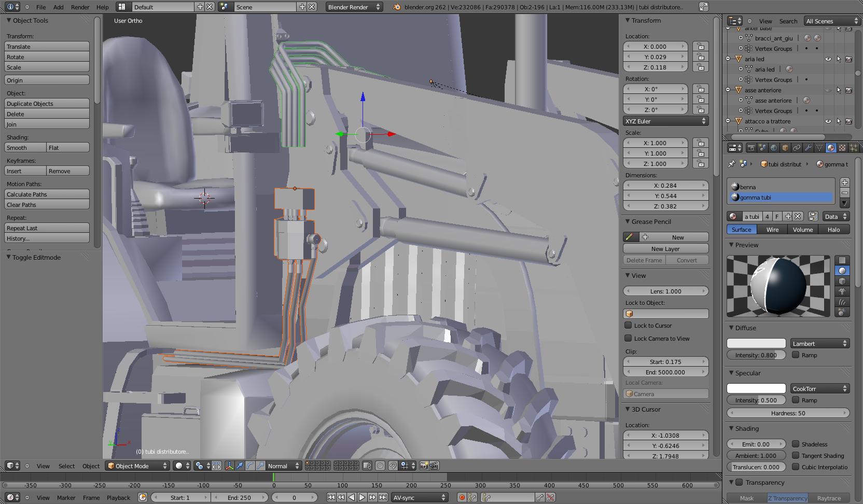
Task: Click the Translate button
Action: pos(47,46)
